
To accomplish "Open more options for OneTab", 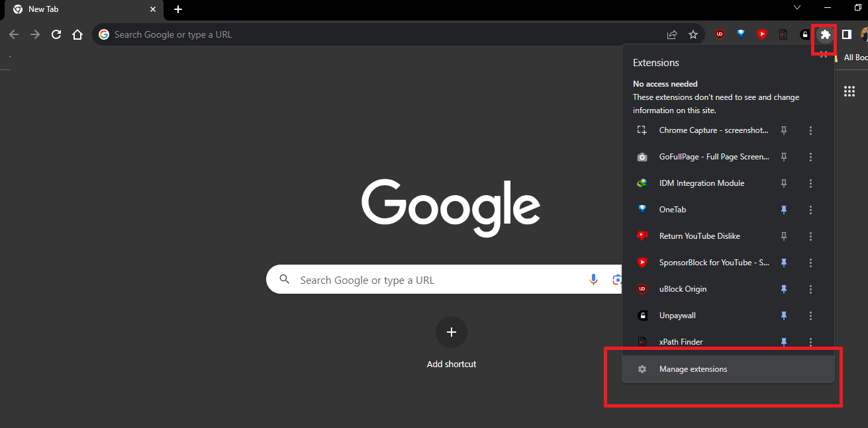I will (810, 210).
